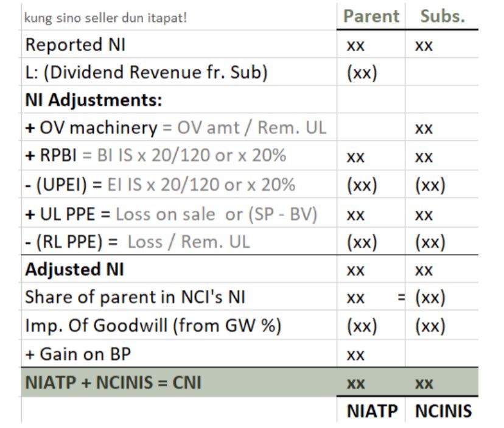Select Parent xx in UL PPE row

pyautogui.click(x=371, y=214)
